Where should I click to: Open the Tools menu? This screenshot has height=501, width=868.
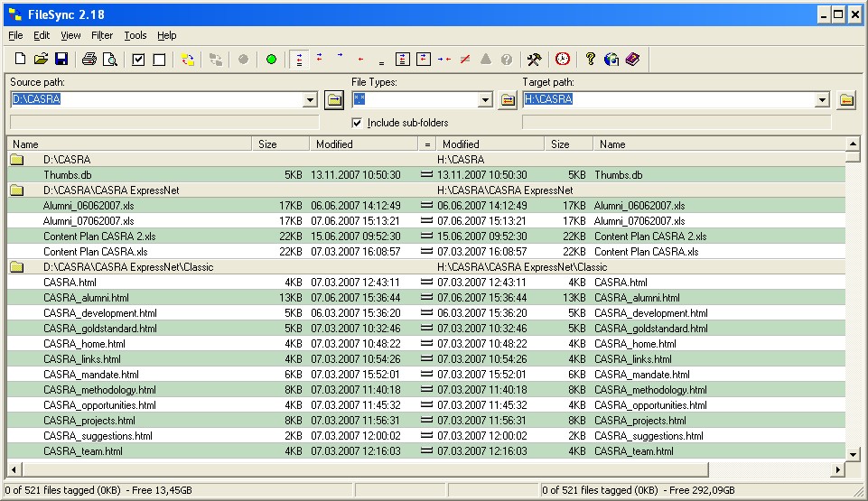pyautogui.click(x=135, y=35)
